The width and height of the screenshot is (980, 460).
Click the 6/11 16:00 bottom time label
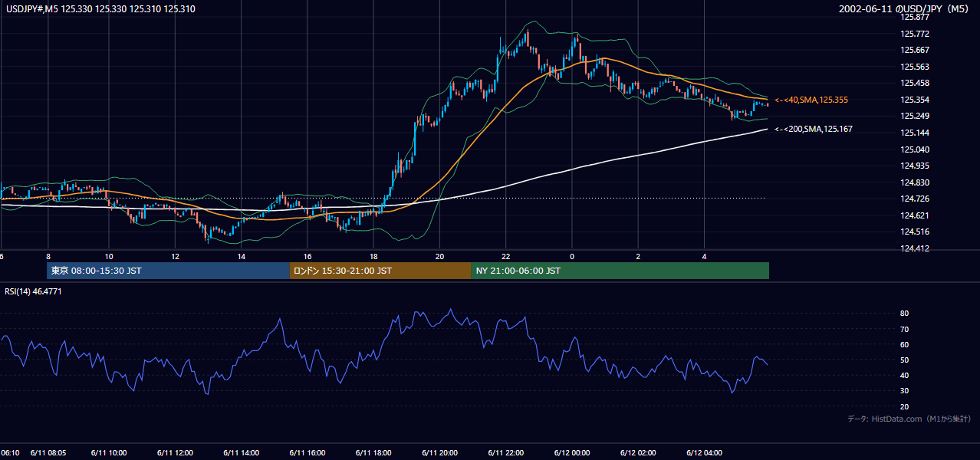[x=307, y=452]
